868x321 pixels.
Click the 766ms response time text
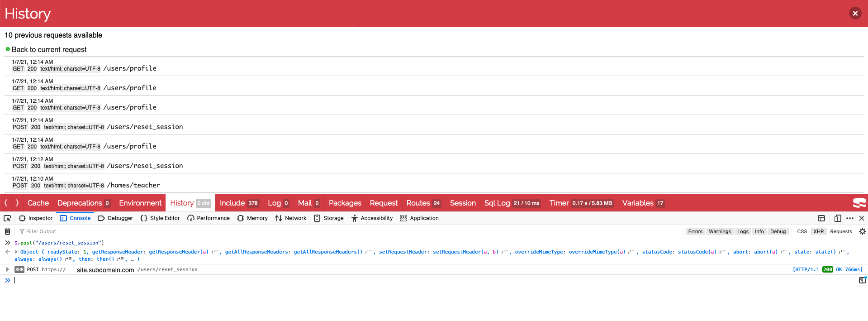pyautogui.click(x=854, y=269)
